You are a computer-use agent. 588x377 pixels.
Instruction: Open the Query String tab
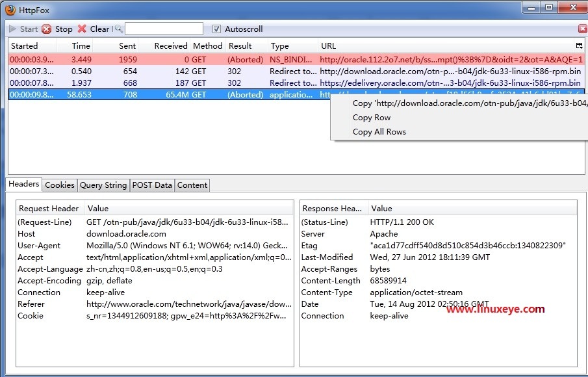point(103,185)
